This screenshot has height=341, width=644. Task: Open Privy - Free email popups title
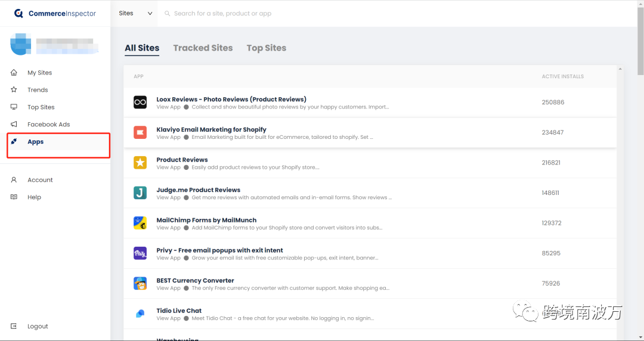pyautogui.click(x=219, y=250)
